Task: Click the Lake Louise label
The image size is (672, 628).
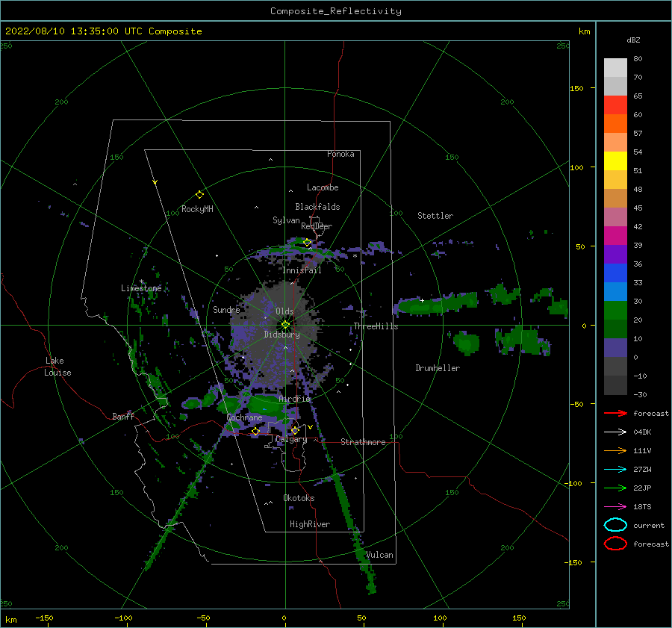Action: 57,367
